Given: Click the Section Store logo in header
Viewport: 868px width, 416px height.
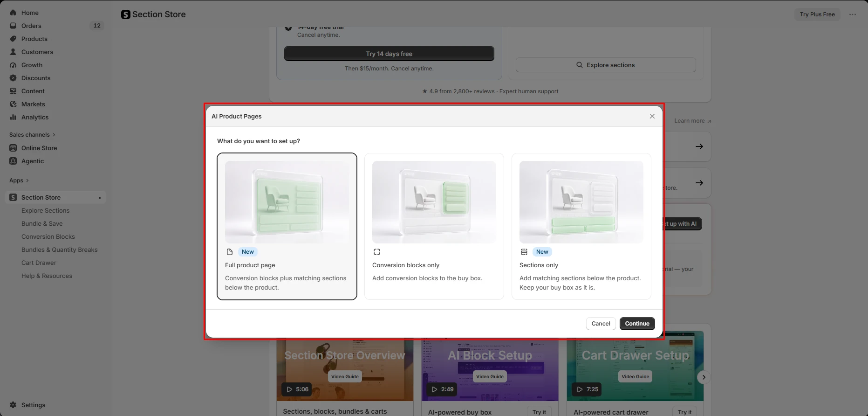Looking at the screenshot, I should click(x=126, y=14).
